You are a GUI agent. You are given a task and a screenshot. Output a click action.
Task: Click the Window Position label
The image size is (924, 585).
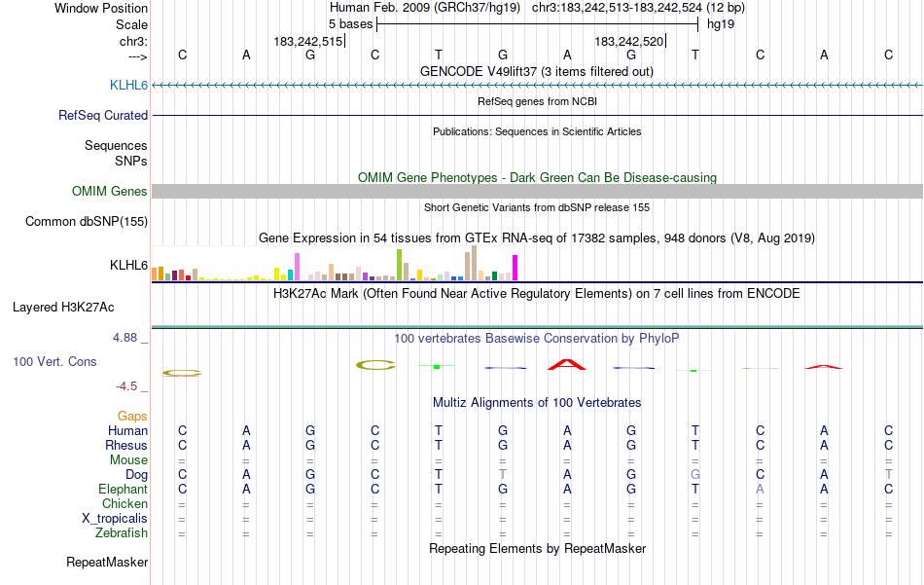coord(101,8)
